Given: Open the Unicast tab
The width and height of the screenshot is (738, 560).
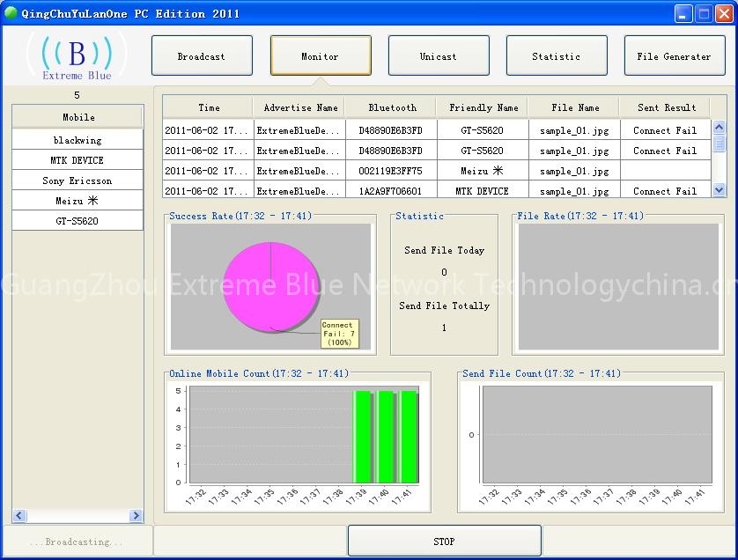Looking at the screenshot, I should (x=439, y=55).
